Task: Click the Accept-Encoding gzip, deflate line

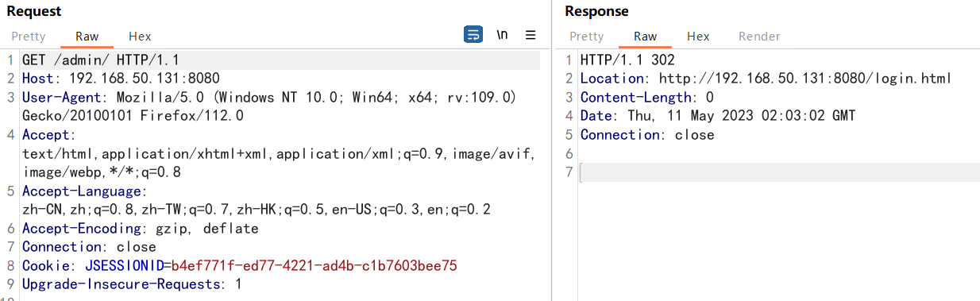Action: click(x=141, y=228)
